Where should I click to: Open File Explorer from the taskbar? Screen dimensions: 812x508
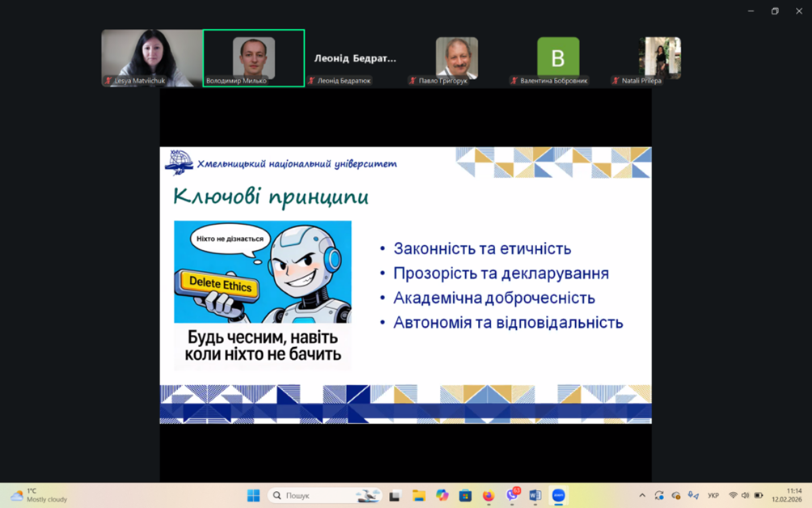click(418, 495)
